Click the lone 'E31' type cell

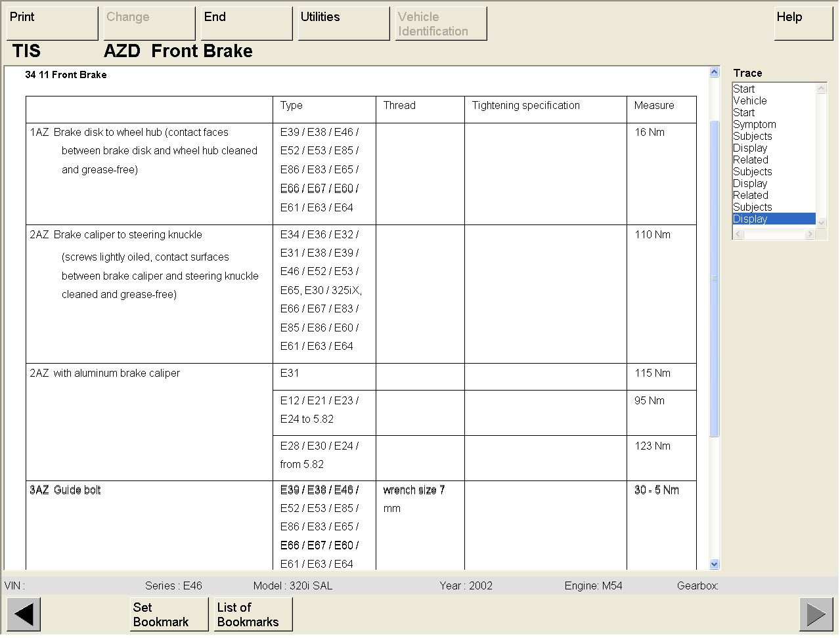[290, 373]
